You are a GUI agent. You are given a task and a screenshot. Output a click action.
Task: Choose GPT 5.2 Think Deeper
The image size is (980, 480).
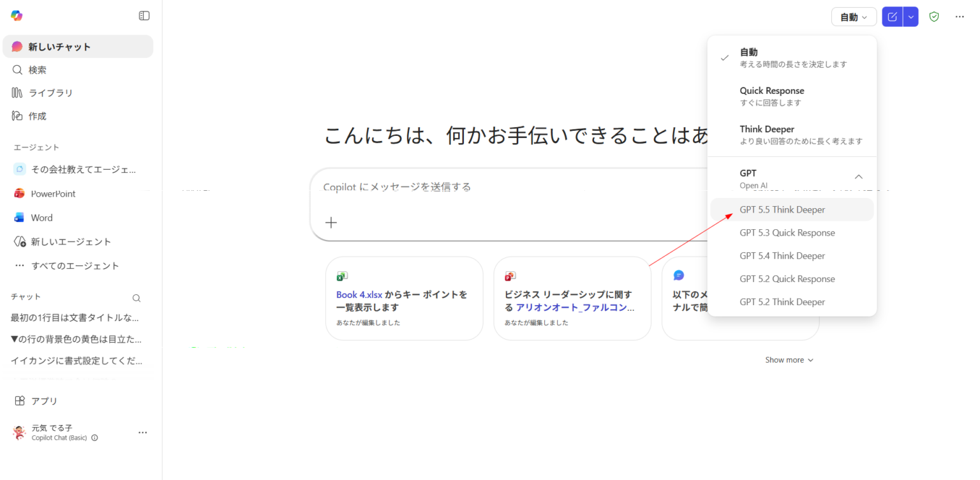tap(792, 301)
